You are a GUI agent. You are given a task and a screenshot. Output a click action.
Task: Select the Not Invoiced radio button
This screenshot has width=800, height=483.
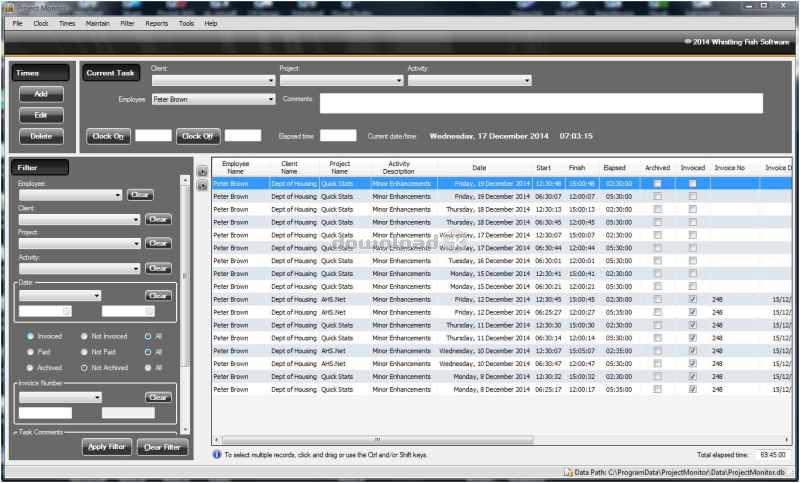[84, 336]
